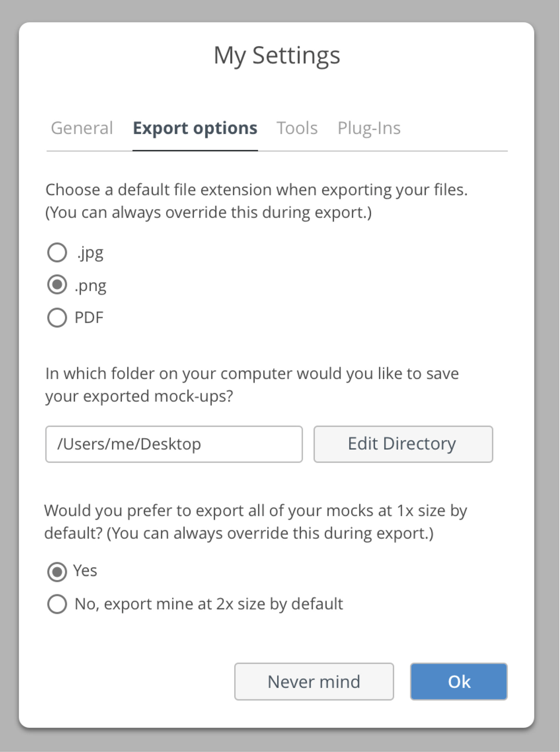560x752 pixels.
Task: Click the /Users/me/Desktop path field
Action: click(x=174, y=444)
